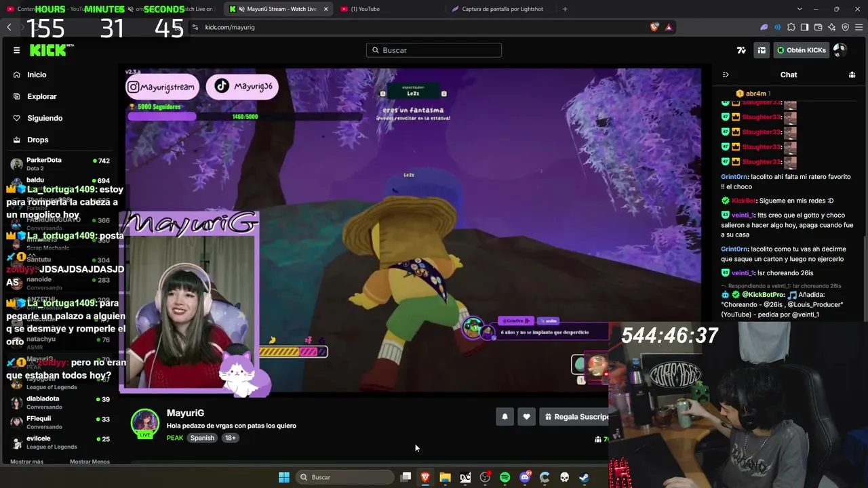Open the Brave Wallet icon

pyautogui.click(x=818, y=27)
